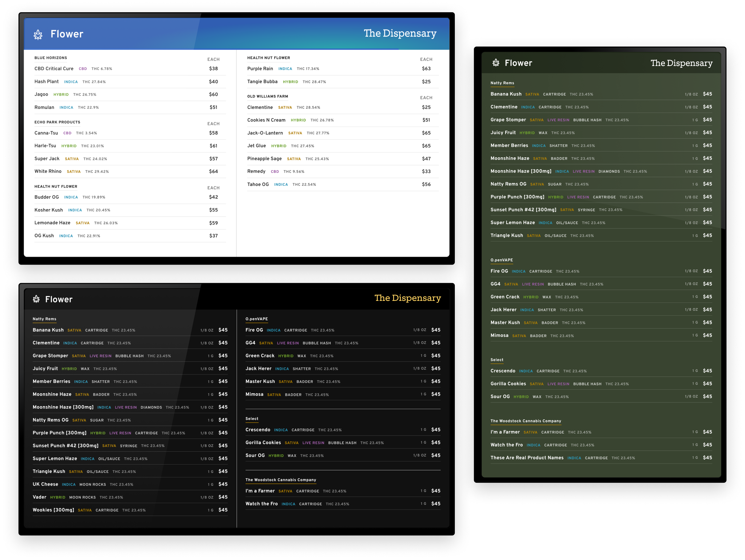Select the CBD Critical Cure row
This screenshot has width=745, height=560.
point(54,69)
